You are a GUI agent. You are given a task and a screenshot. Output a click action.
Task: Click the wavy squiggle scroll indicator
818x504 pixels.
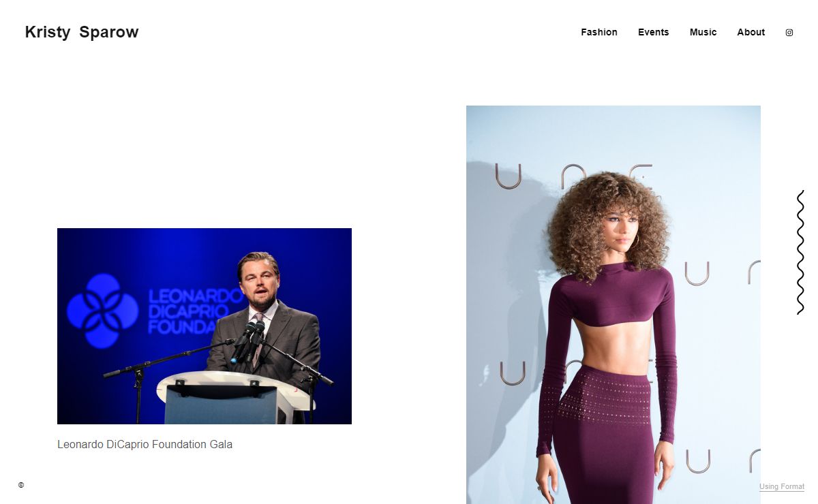[x=800, y=253]
